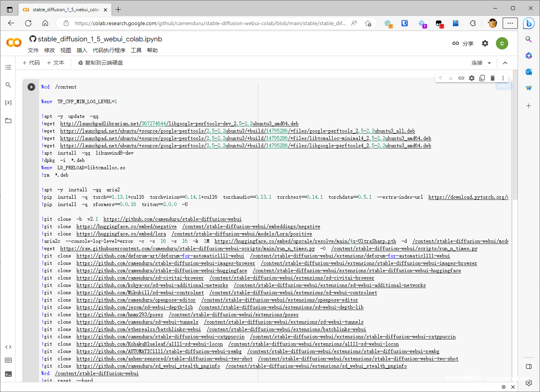Mirror cell in tab icon

tap(482, 78)
